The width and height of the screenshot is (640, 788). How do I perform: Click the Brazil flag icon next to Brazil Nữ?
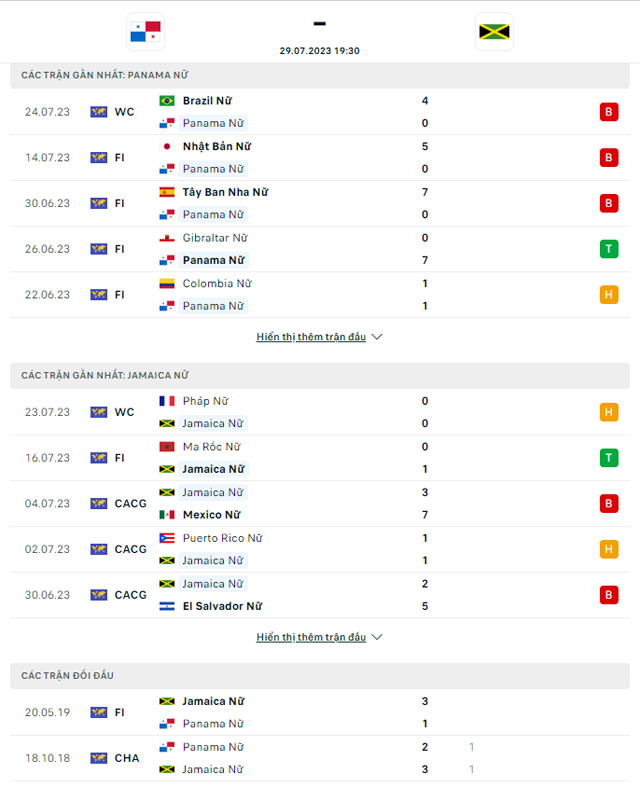pos(167,101)
